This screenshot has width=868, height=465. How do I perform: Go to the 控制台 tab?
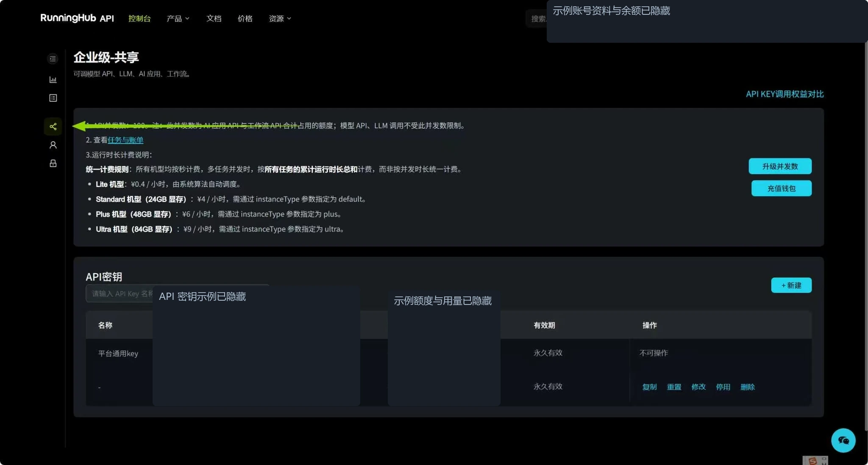pyautogui.click(x=139, y=19)
